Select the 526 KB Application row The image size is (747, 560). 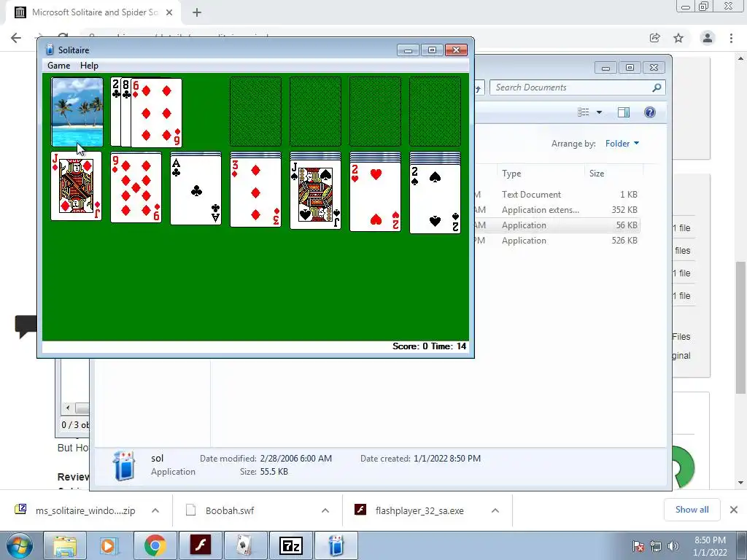pos(557,241)
